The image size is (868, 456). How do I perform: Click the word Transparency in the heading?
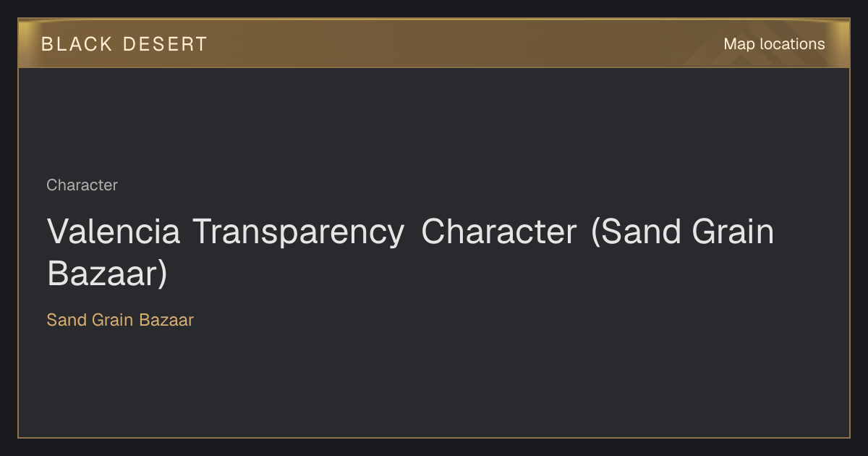[x=298, y=233]
